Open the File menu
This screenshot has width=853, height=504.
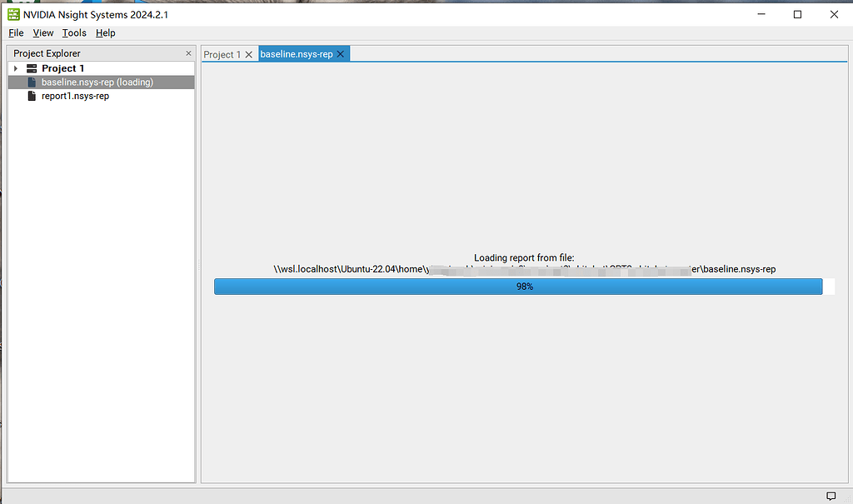pyautogui.click(x=16, y=32)
